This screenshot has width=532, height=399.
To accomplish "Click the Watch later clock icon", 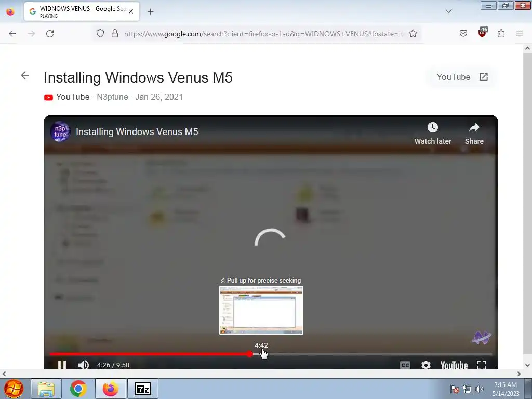I will tap(433, 128).
